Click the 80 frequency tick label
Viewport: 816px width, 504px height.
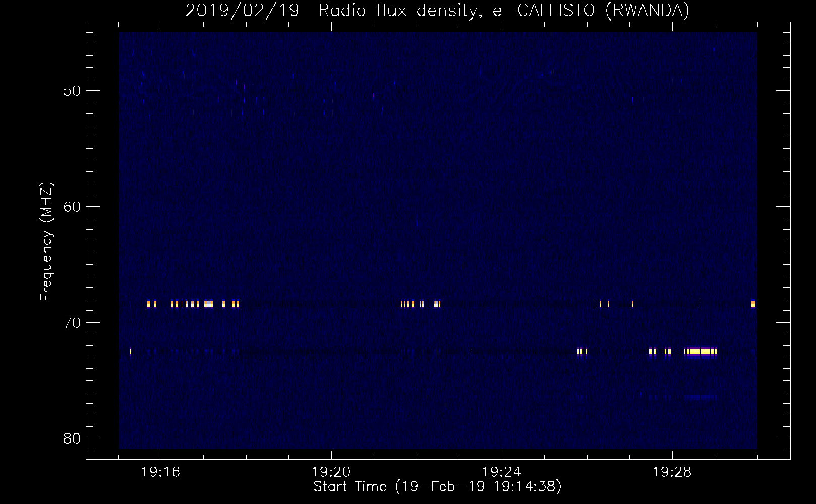(72, 438)
